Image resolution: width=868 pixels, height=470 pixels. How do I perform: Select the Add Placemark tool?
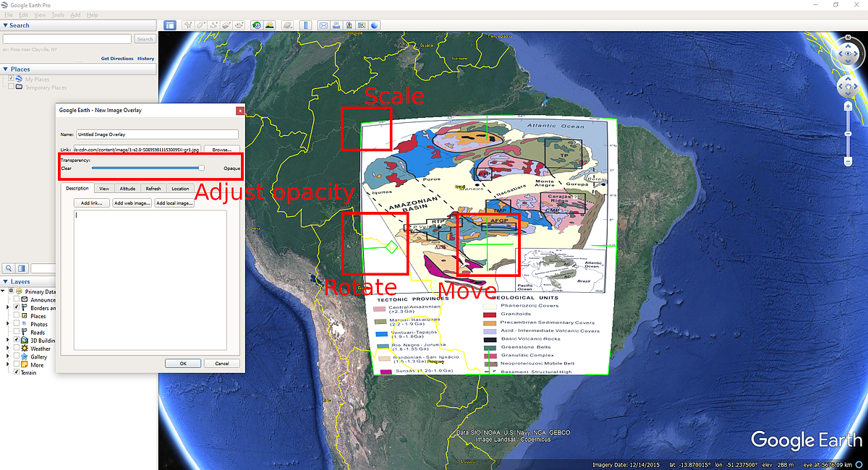[187, 25]
